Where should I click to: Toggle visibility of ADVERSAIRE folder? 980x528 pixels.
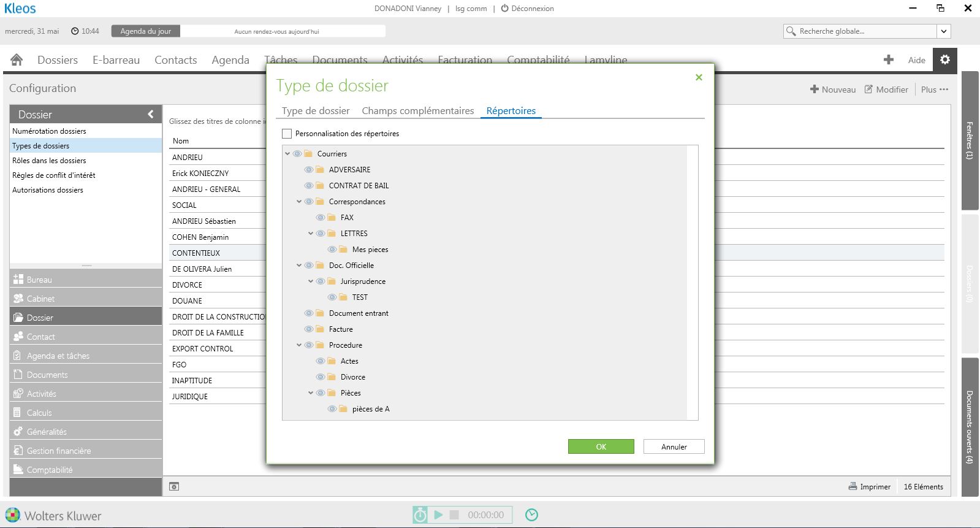click(309, 170)
